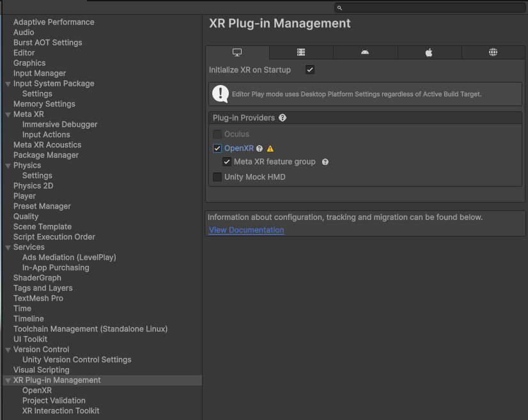The height and width of the screenshot is (420, 528).
Task: Open Immersive Debugger settings
Action: pyautogui.click(x=59, y=125)
